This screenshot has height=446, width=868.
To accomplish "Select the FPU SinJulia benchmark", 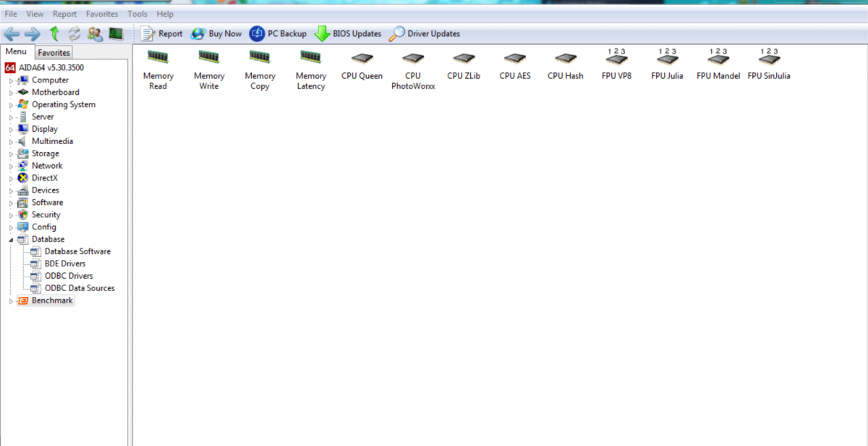I will (x=769, y=64).
